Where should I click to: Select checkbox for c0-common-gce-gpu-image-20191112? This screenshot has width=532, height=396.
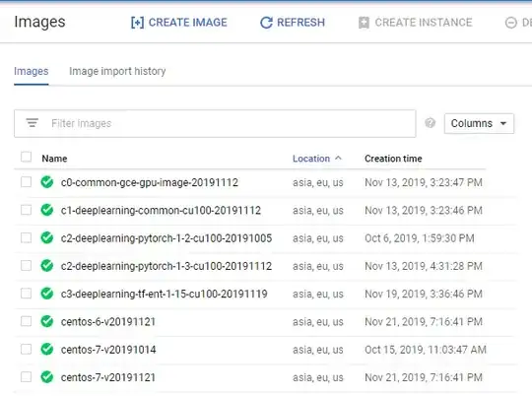tap(27, 182)
